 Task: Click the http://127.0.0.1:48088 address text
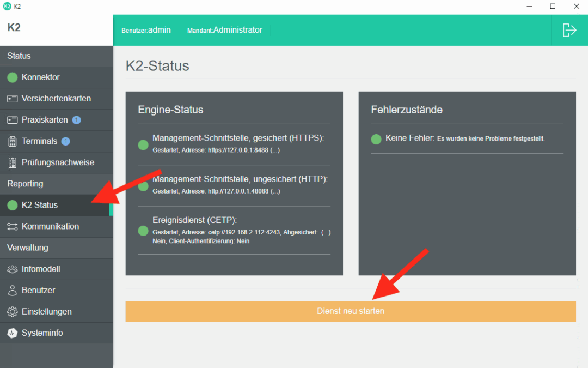click(x=238, y=191)
